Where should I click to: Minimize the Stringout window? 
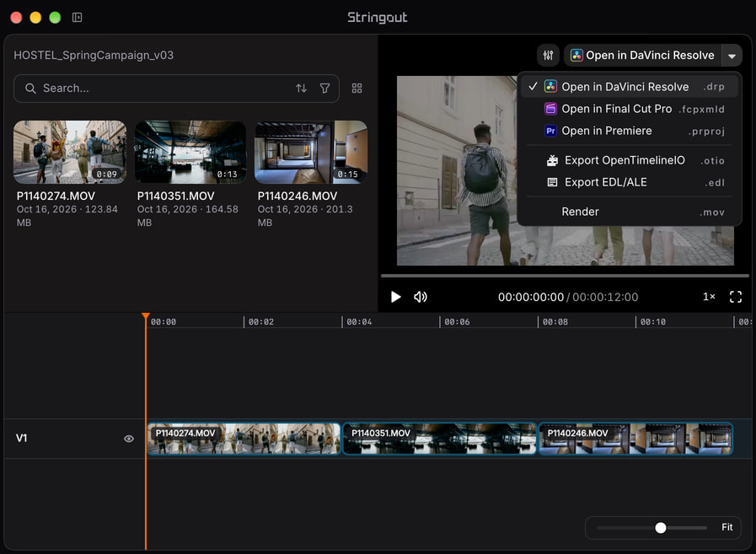pyautogui.click(x=35, y=18)
